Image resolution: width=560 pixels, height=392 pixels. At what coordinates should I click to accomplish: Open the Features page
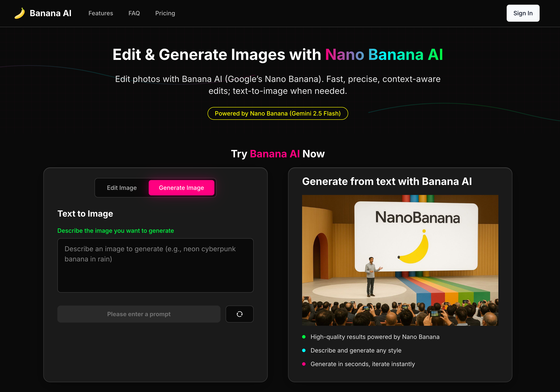tap(100, 13)
